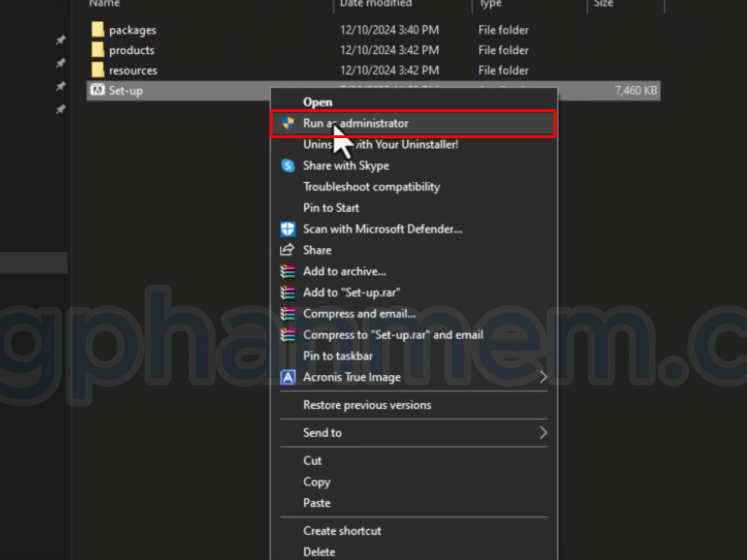The image size is (747, 560).
Task: Click the UAC shield icon beside Run as administrator
Action: [x=288, y=123]
